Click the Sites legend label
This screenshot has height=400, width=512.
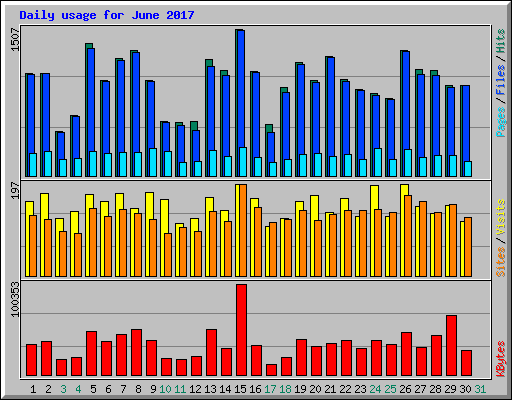click(501, 262)
